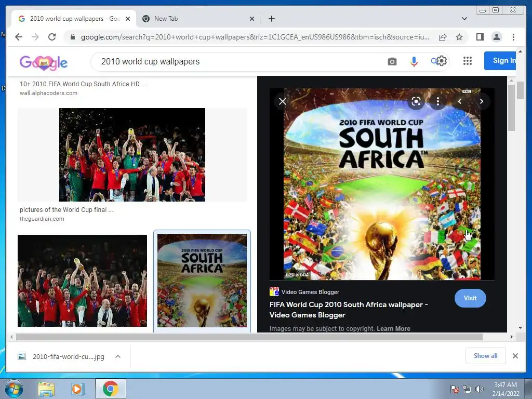
Task: Start voice search with microphone
Action: tap(414, 61)
